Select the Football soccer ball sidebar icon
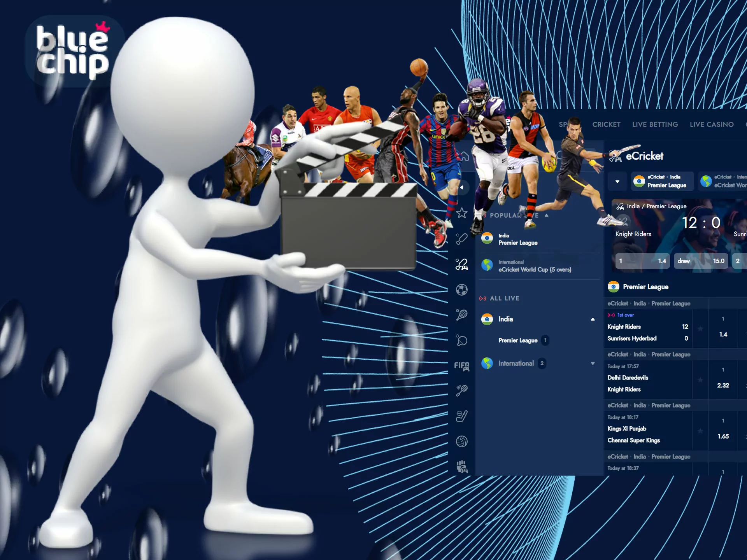Viewport: 747px width, 560px height. [x=462, y=290]
